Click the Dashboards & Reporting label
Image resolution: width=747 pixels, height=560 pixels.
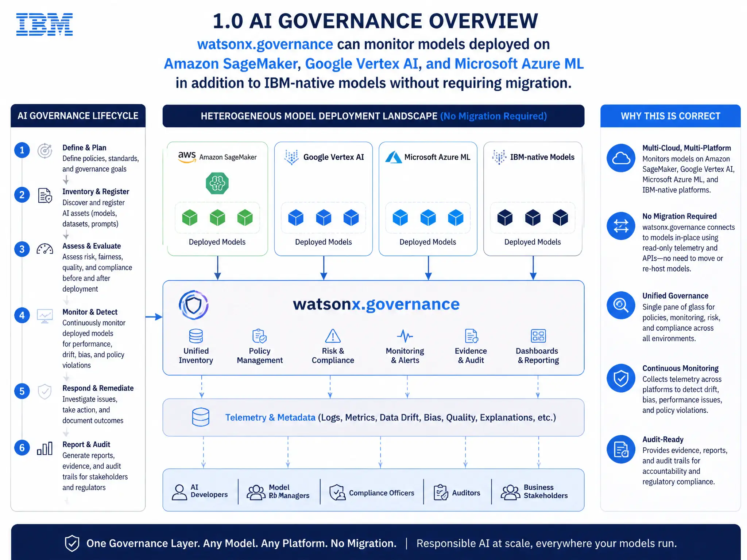click(x=537, y=355)
